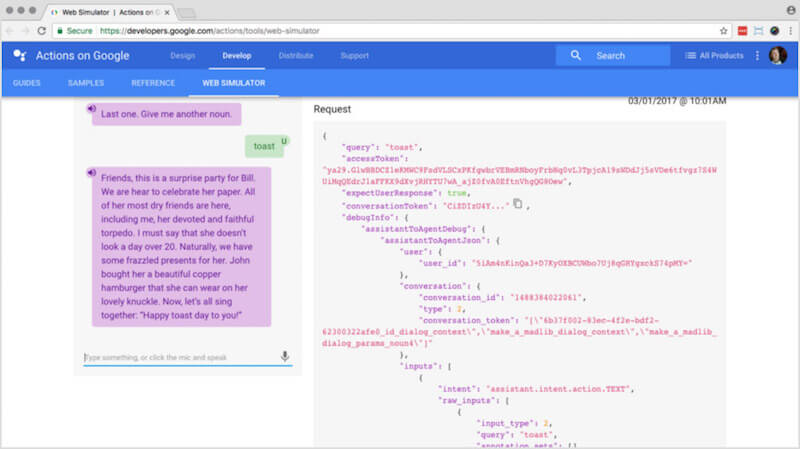
Task: Open the All Products menu icon
Action: [x=690, y=55]
